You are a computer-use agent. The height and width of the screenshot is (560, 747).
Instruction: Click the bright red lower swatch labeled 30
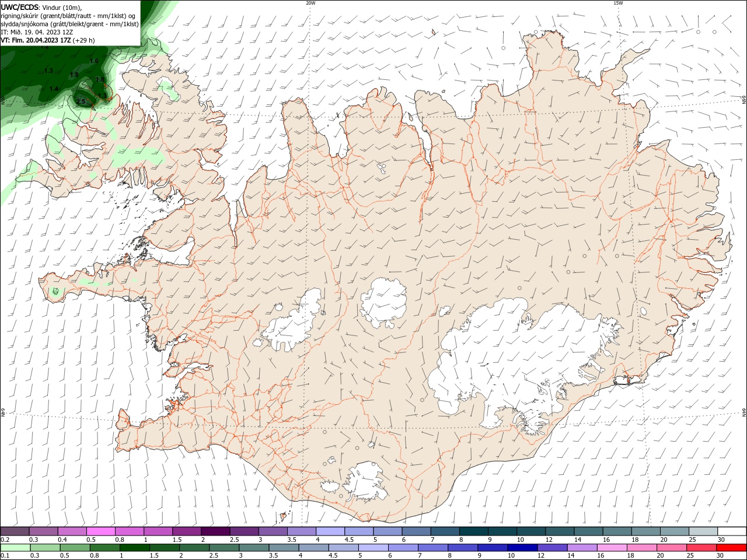coord(731,548)
